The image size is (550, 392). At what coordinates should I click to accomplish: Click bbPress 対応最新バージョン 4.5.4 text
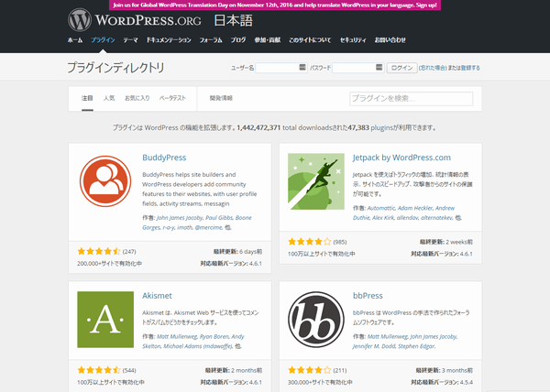442,382
